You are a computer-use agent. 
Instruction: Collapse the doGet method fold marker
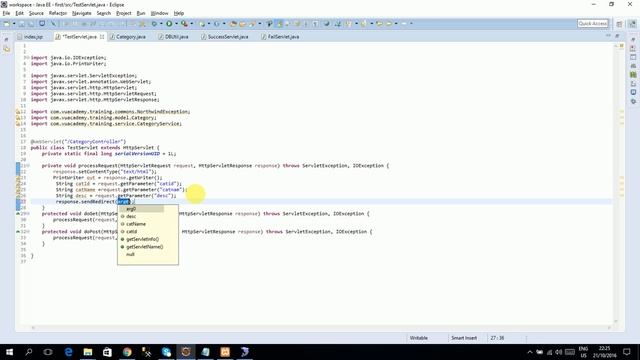click(x=28, y=213)
